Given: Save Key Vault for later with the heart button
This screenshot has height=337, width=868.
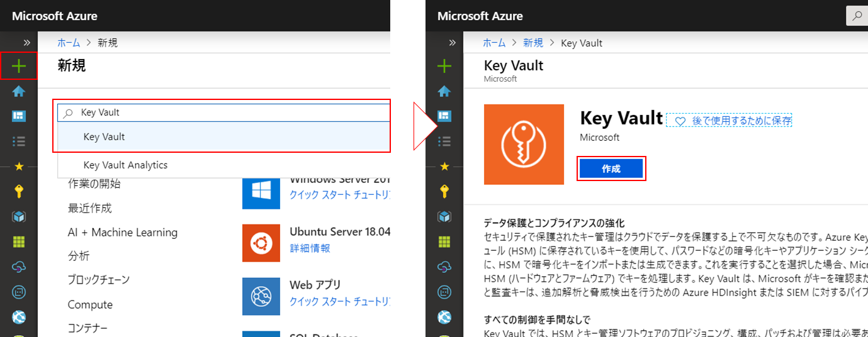Looking at the screenshot, I should tap(730, 120).
